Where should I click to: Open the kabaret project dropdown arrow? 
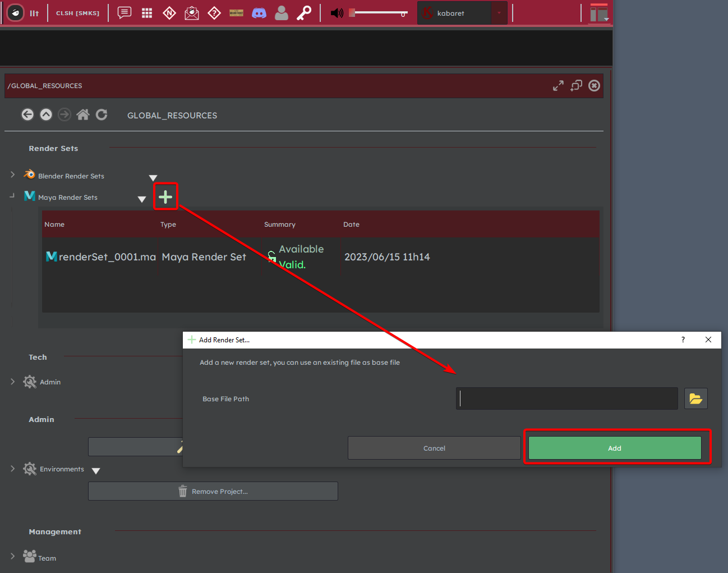pyautogui.click(x=499, y=13)
